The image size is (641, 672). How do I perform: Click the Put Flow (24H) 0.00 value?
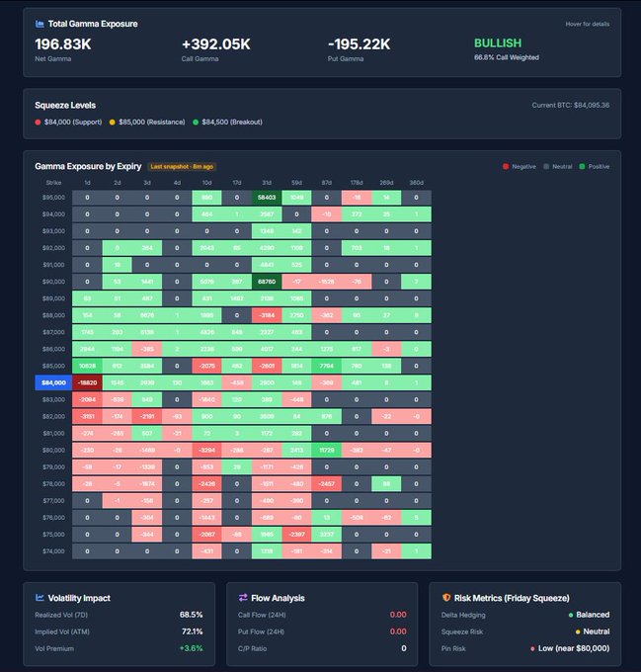tap(398, 631)
